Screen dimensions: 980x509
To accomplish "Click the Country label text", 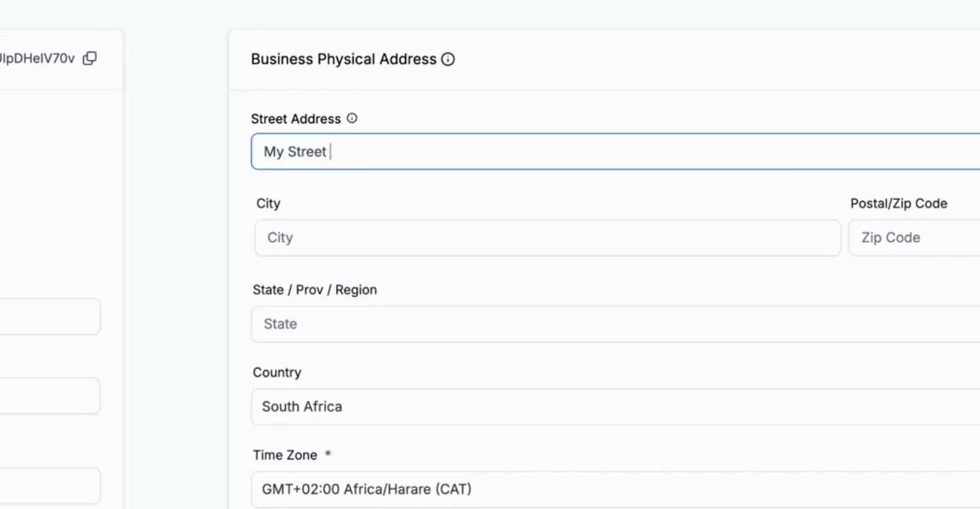I will point(277,373).
